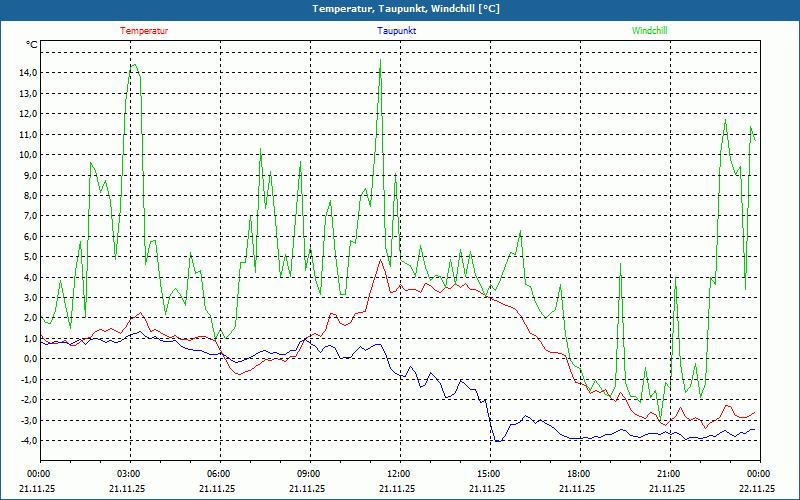Click the 8,0 y-axis value
Image resolution: width=800 pixels, height=500 pixels.
click(x=29, y=196)
